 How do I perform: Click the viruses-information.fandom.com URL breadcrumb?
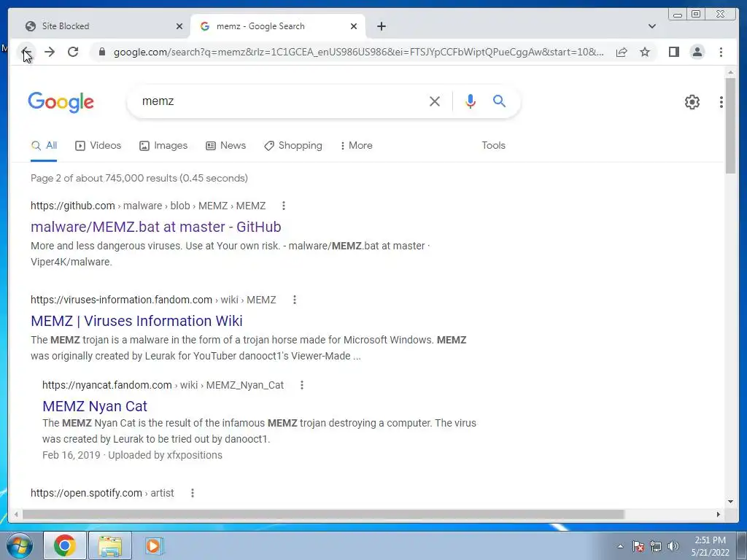click(153, 300)
